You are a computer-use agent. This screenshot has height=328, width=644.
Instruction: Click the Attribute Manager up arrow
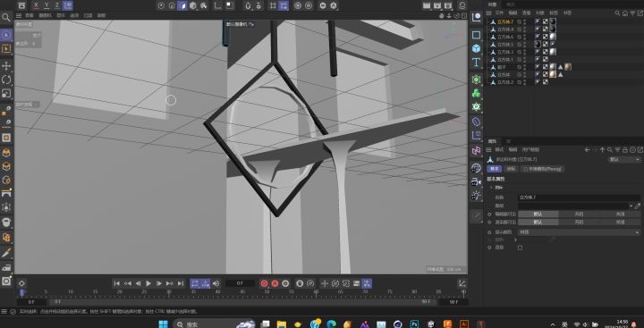coord(603,150)
